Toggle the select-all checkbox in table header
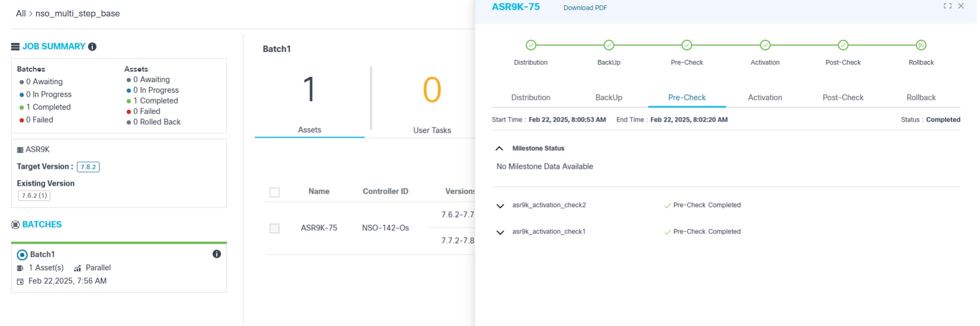 (274, 192)
